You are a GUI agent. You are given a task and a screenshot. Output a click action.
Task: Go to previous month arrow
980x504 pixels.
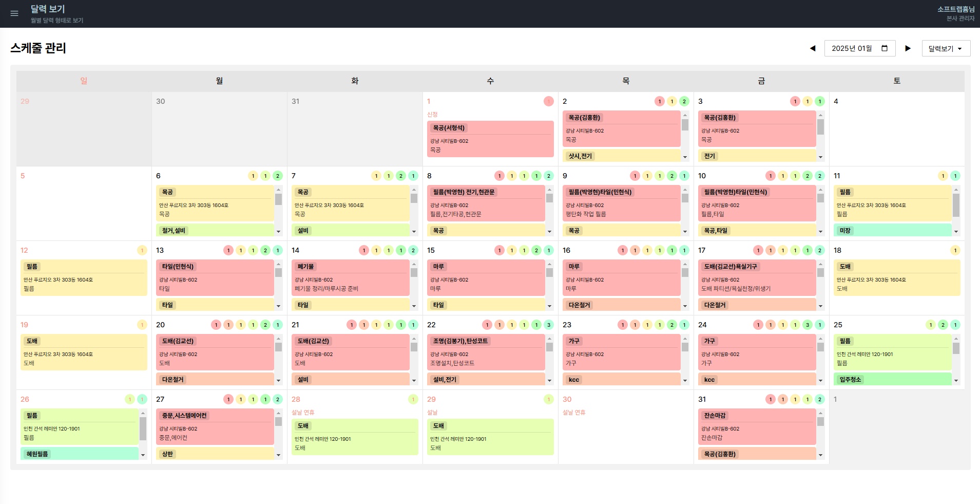(x=813, y=48)
